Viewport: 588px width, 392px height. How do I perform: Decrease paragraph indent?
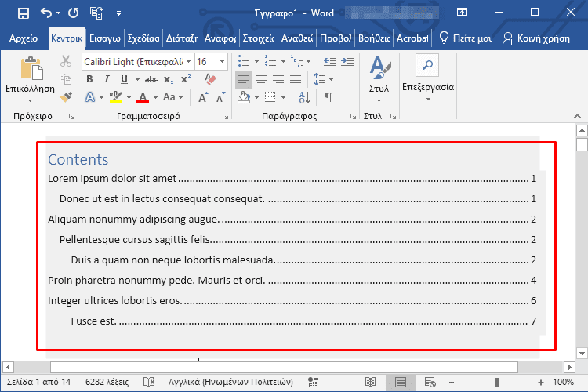(x=329, y=61)
